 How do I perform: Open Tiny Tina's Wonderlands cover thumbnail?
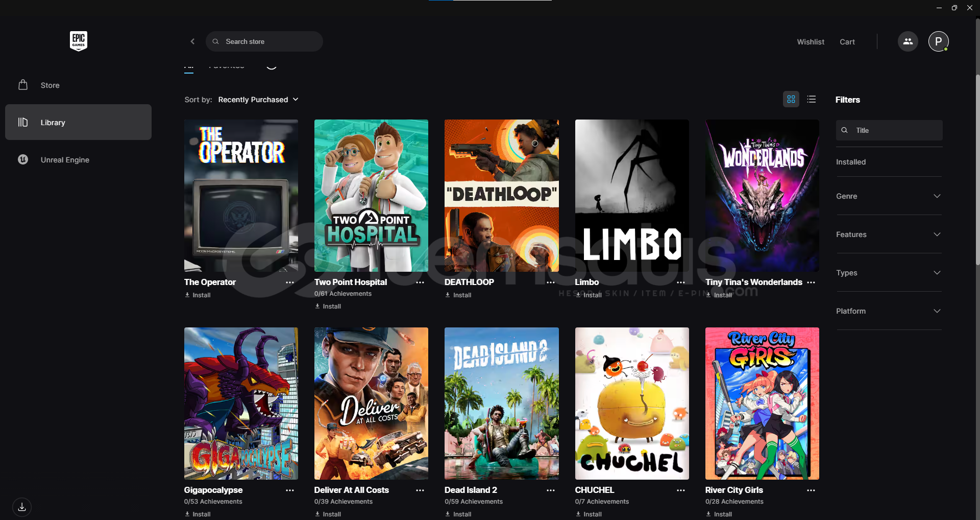[x=762, y=196]
